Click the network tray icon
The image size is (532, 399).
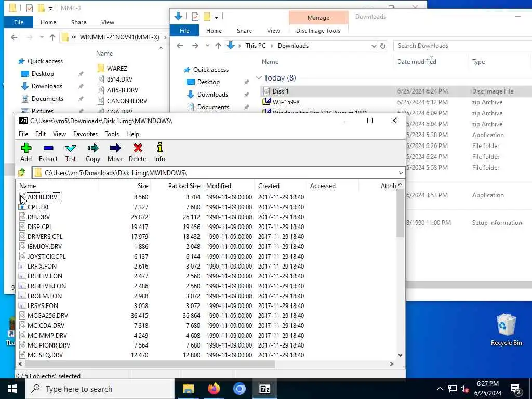pyautogui.click(x=453, y=389)
